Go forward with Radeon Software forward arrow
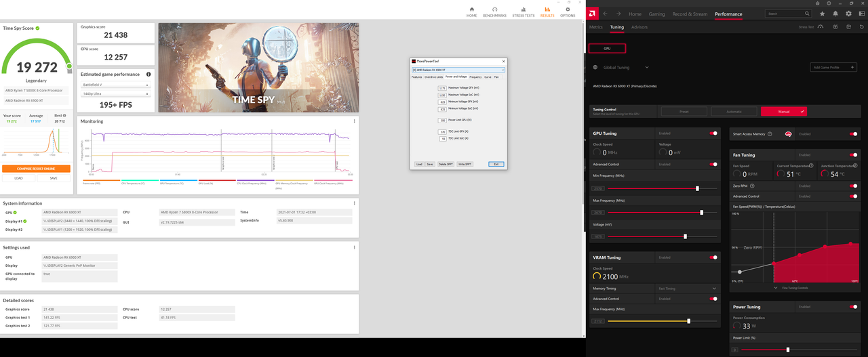 tap(618, 14)
